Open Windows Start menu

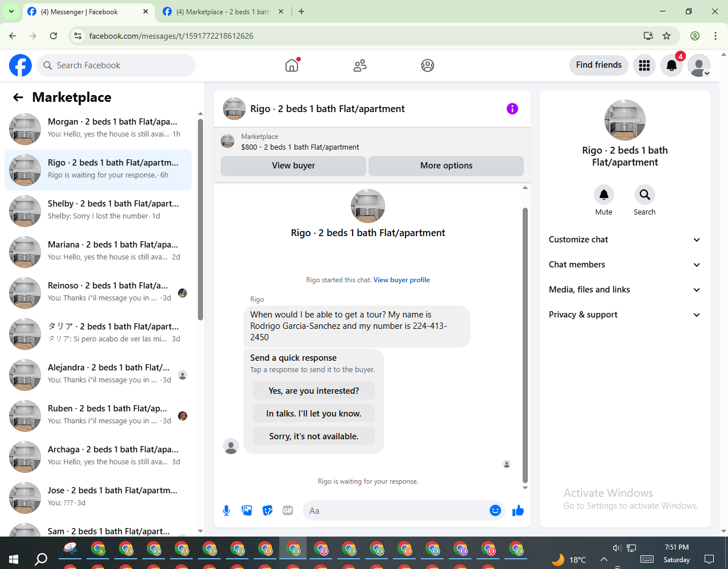click(x=14, y=559)
